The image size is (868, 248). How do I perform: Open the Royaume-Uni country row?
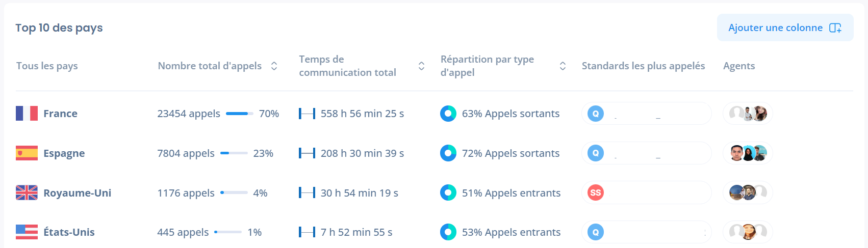click(77, 193)
